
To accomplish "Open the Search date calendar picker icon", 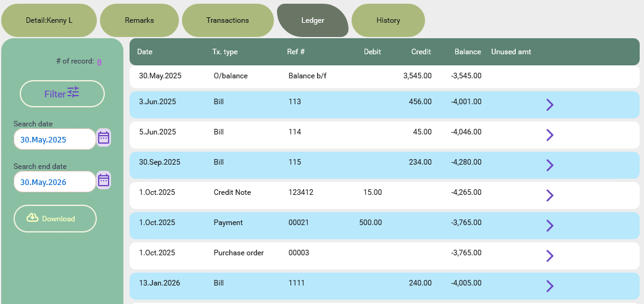I will 104,138.
